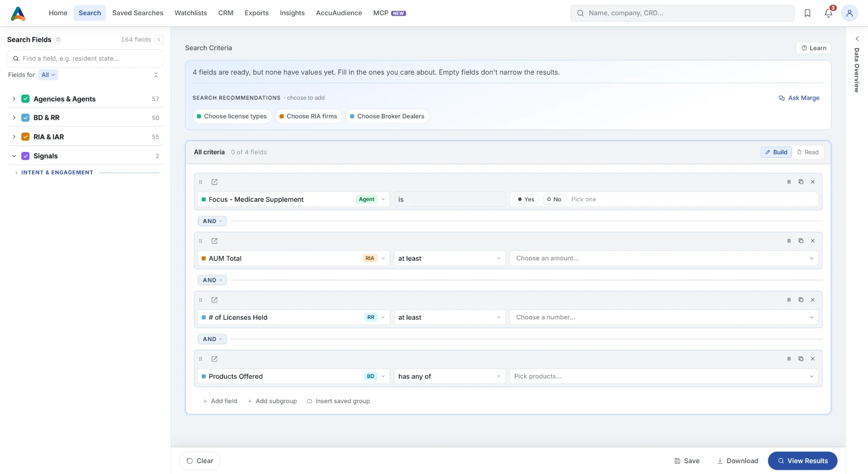Viewport: 868px width, 474px height.
Task: Open Focus - Medicare Supplement field details icon
Action: click(x=214, y=182)
